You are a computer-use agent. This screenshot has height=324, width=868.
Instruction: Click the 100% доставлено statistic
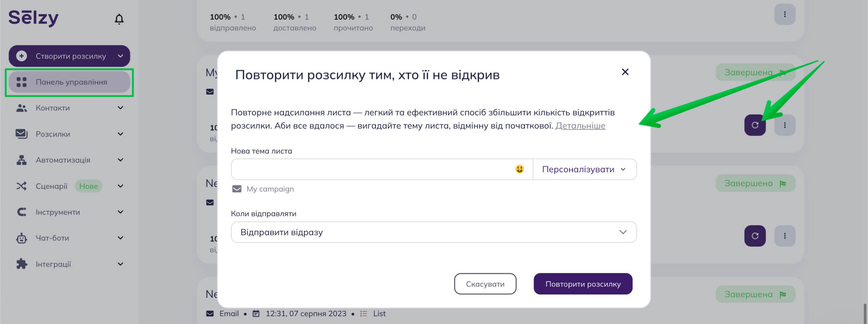point(295,22)
